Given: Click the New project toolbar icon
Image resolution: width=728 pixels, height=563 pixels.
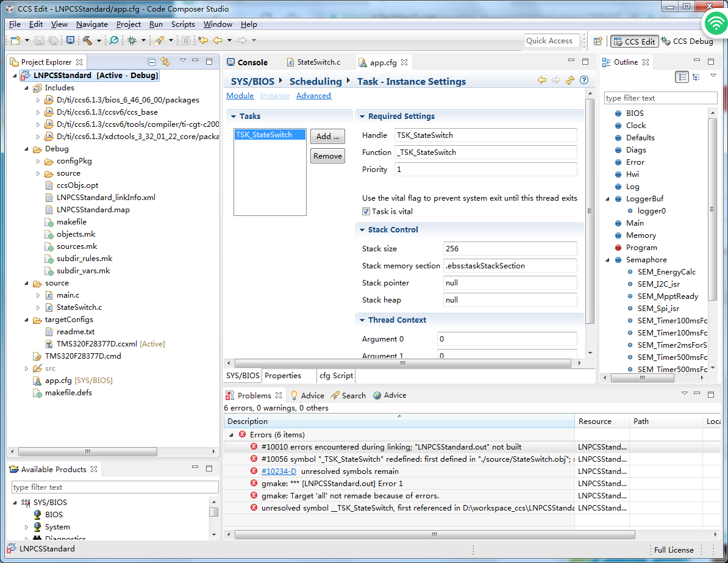Looking at the screenshot, I should pos(15,41).
